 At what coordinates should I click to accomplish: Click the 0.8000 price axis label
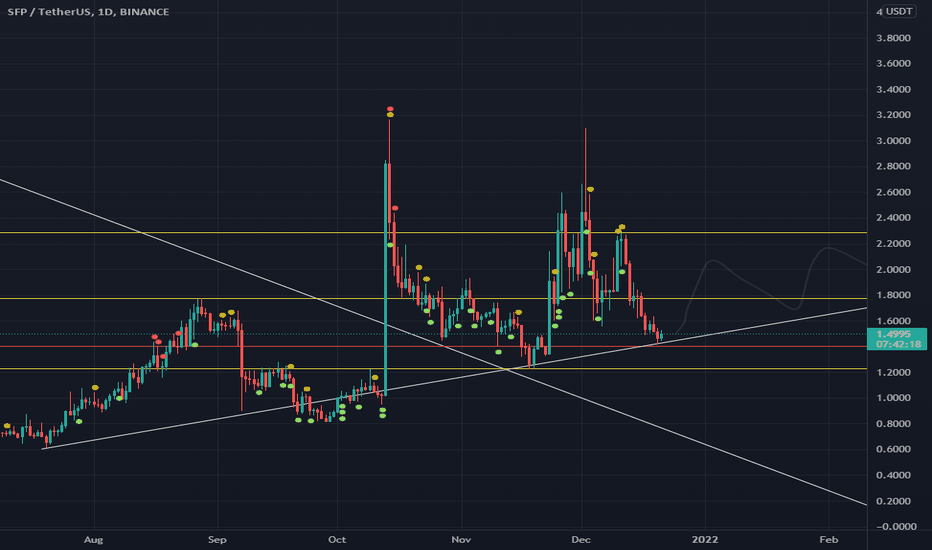tap(893, 424)
